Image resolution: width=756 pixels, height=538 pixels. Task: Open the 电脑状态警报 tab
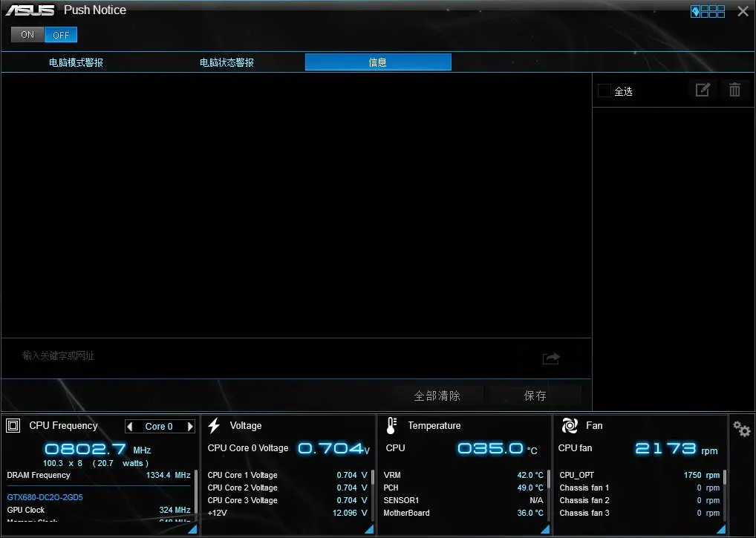227,62
